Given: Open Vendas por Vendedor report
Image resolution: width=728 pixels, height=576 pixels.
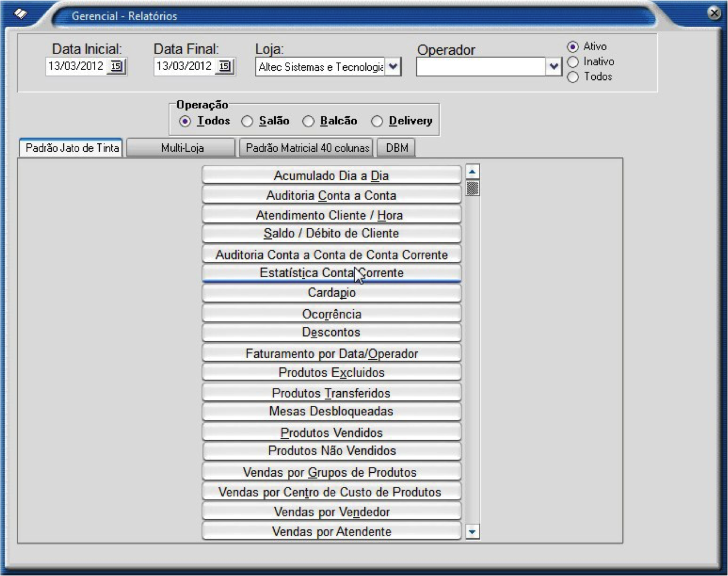Looking at the screenshot, I should click(331, 512).
